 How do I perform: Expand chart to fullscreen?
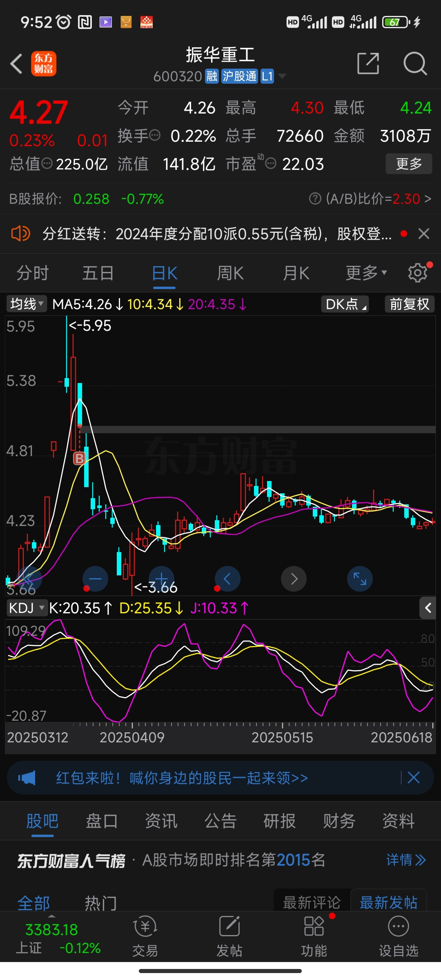pos(360,579)
